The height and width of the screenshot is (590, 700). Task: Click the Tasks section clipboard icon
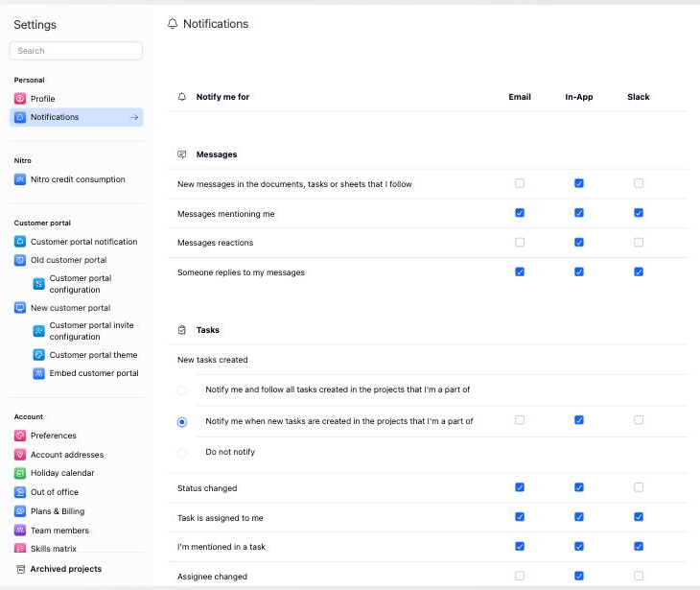coord(181,330)
